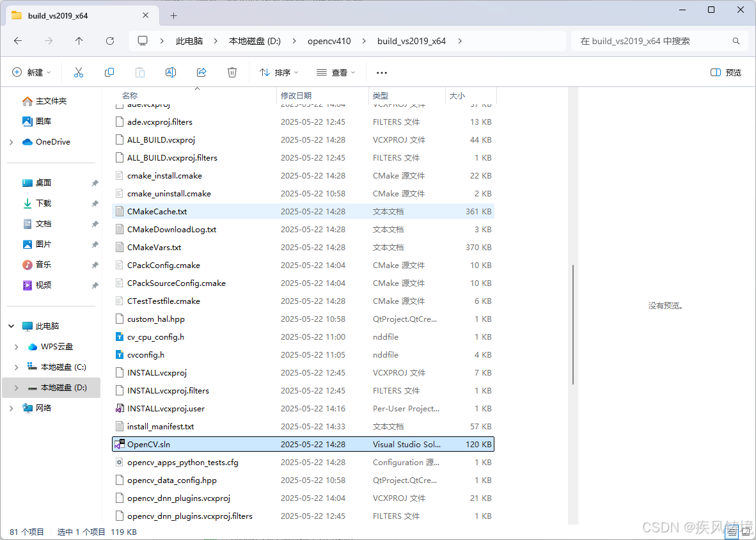Click the INSTALL.vcxproj.user file icon
Screen dimensions: 756x540
pos(120,409)
